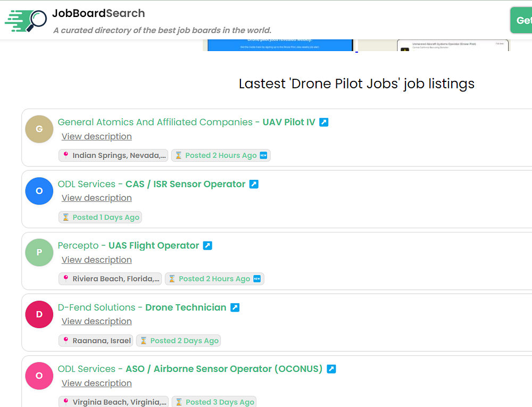
Task: Click the location pin icon for Raanana
Action: click(66, 340)
